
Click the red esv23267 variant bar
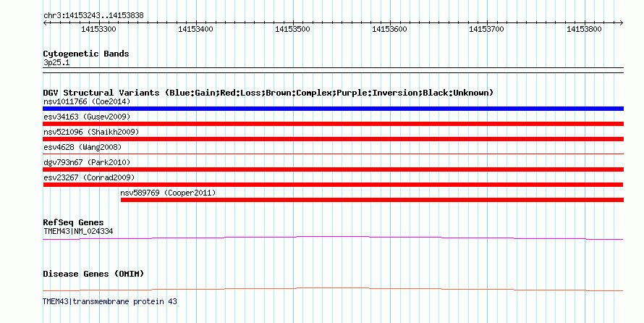(333, 185)
